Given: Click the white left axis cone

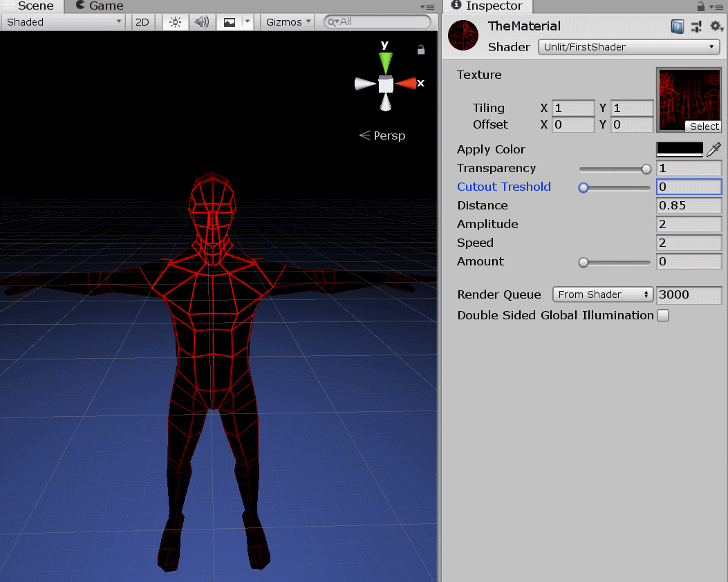Looking at the screenshot, I should (x=366, y=84).
